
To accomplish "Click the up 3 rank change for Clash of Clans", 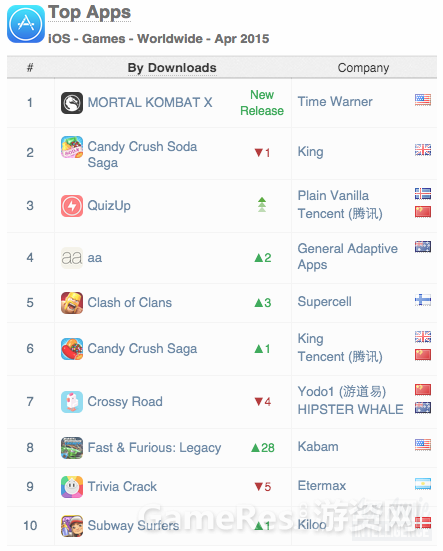I will (x=263, y=303).
